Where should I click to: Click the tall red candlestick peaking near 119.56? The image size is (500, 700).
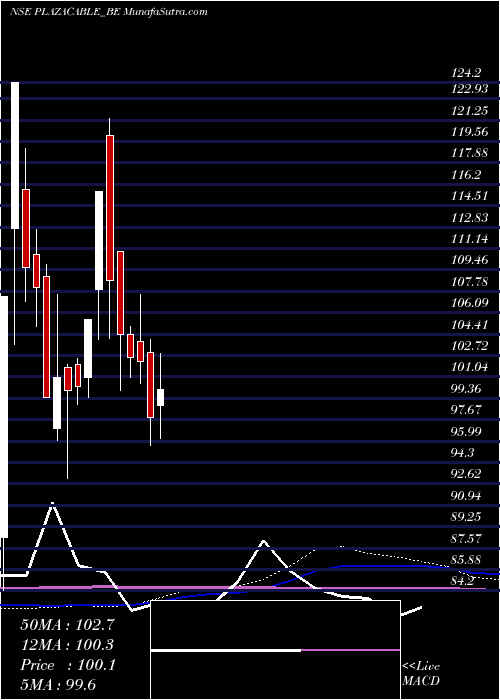coord(110,208)
